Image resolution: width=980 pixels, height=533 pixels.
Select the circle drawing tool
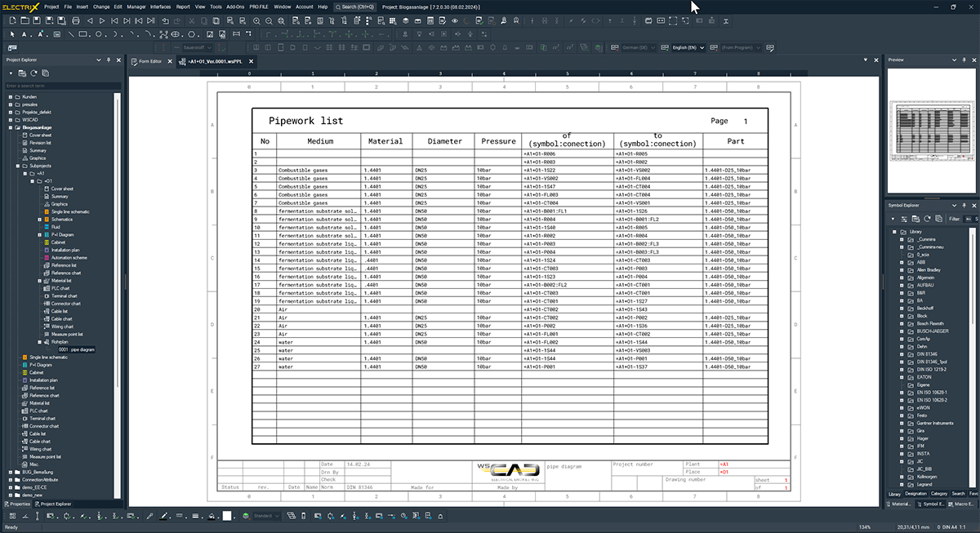98,34
